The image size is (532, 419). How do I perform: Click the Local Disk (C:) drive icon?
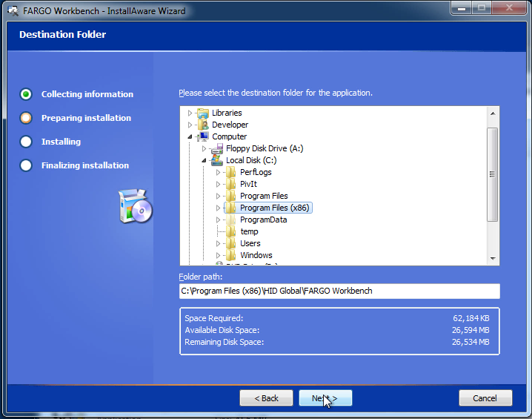click(217, 160)
